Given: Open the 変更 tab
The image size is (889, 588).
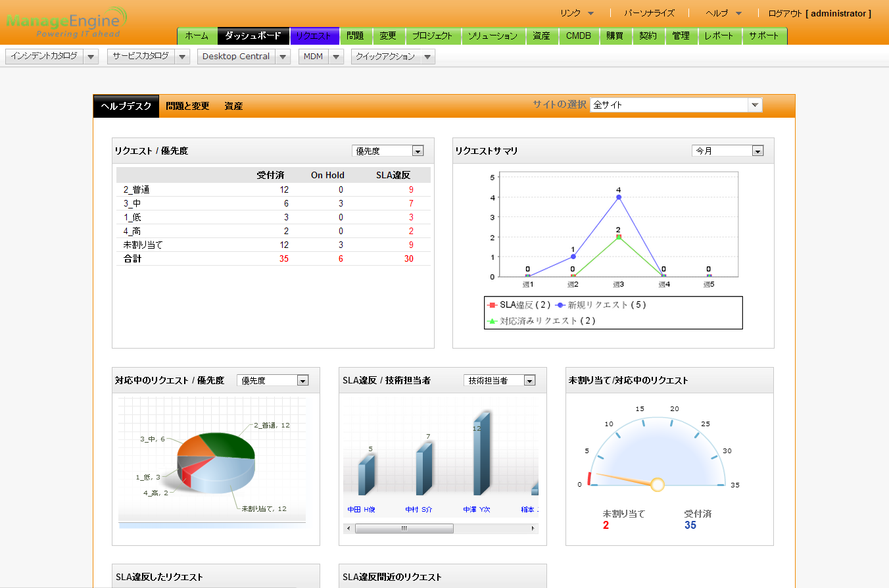Looking at the screenshot, I should pyautogui.click(x=389, y=36).
